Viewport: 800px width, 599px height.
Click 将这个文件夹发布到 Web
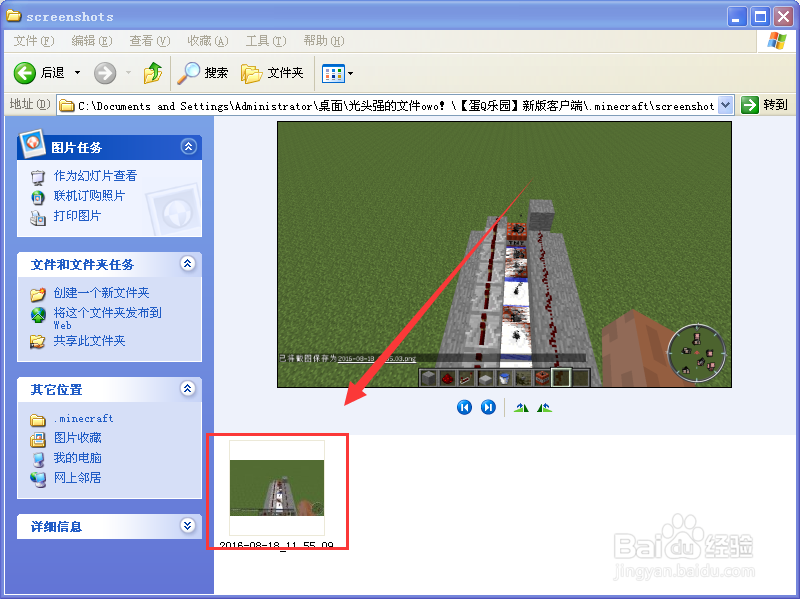108,318
